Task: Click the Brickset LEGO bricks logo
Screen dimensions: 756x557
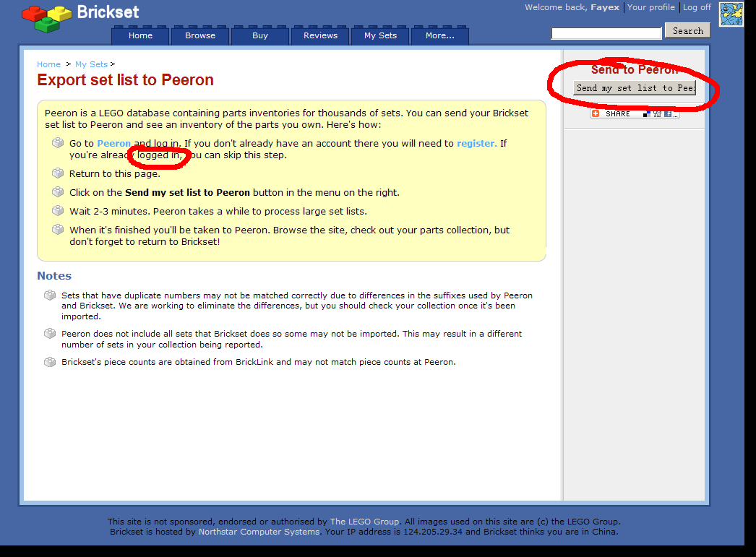Action: (x=46, y=19)
